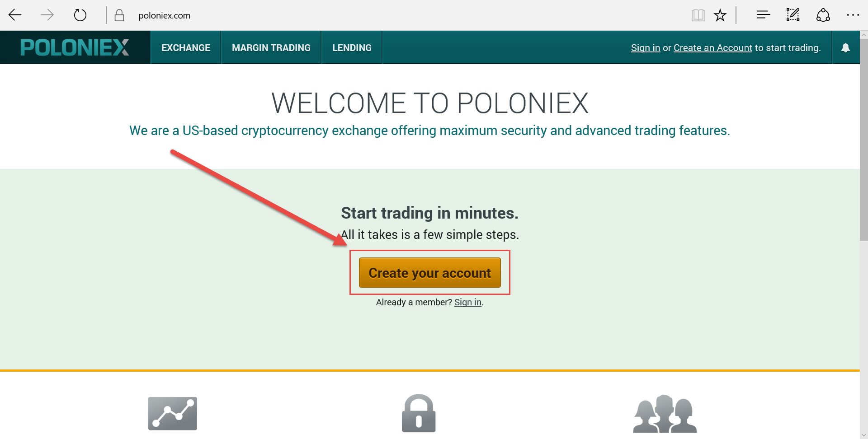Make a web note icon

pyautogui.click(x=793, y=15)
